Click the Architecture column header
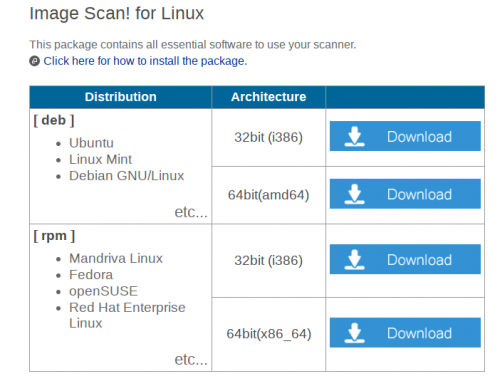 click(268, 97)
